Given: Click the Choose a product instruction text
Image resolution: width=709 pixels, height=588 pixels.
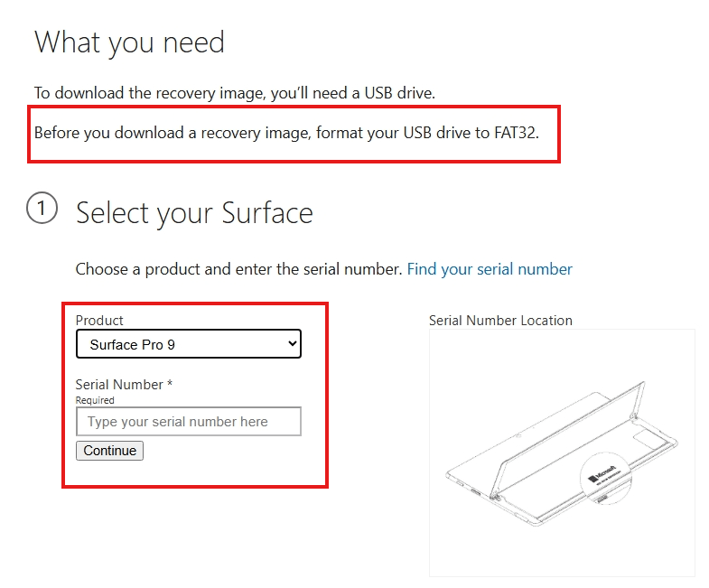Looking at the screenshot, I should (x=238, y=269).
